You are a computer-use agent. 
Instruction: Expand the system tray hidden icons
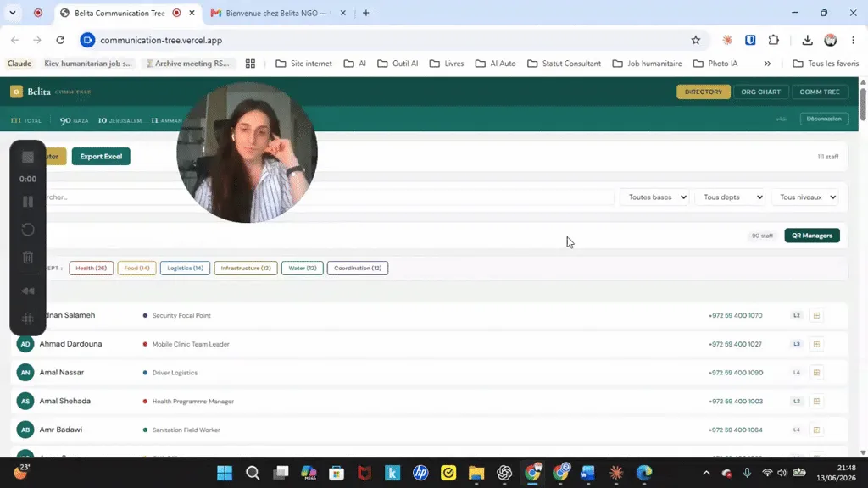pos(706,473)
